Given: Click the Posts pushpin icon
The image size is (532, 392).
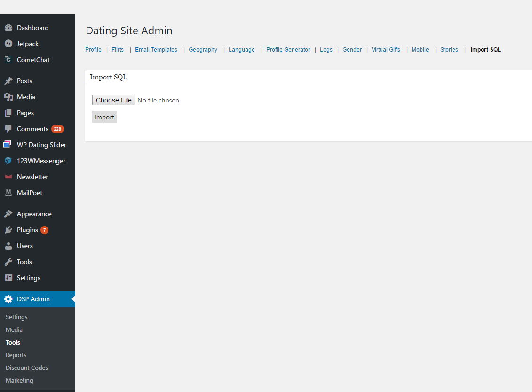Looking at the screenshot, I should coord(8,81).
